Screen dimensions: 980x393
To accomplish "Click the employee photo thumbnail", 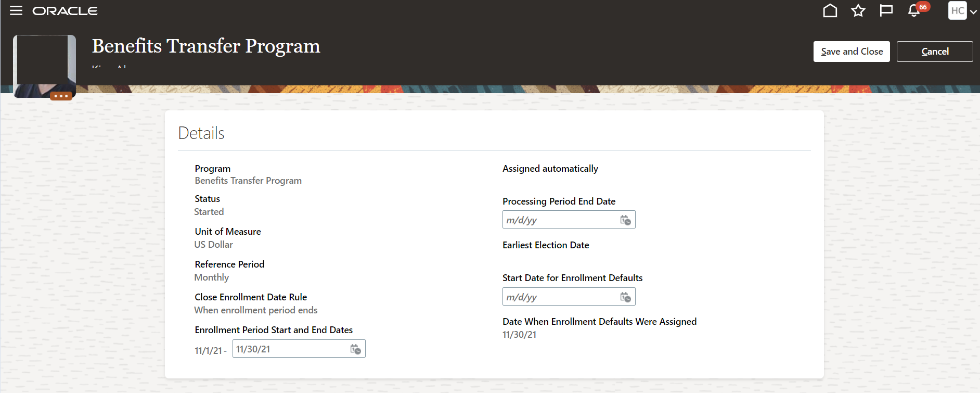I will pos(44,62).
